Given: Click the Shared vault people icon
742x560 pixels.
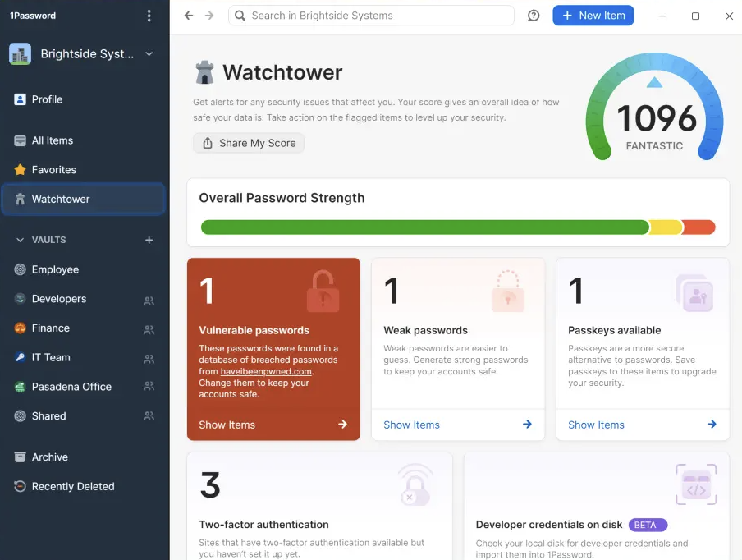Looking at the screenshot, I should (x=149, y=416).
